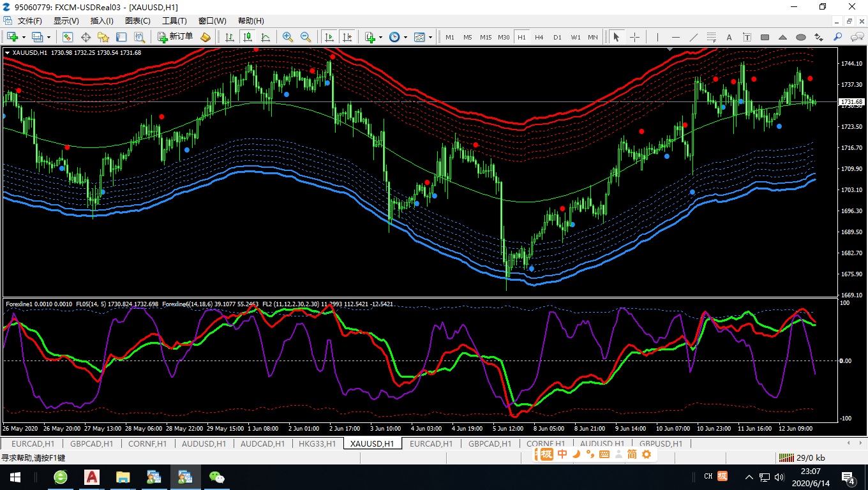868x490 pixels.
Task: Switch chart to candlestick mode
Action: tap(247, 37)
